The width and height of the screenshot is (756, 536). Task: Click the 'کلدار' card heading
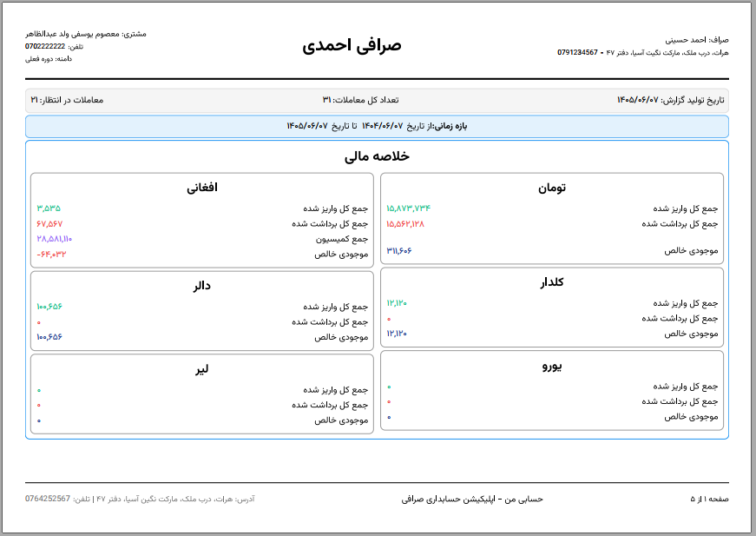552,282
